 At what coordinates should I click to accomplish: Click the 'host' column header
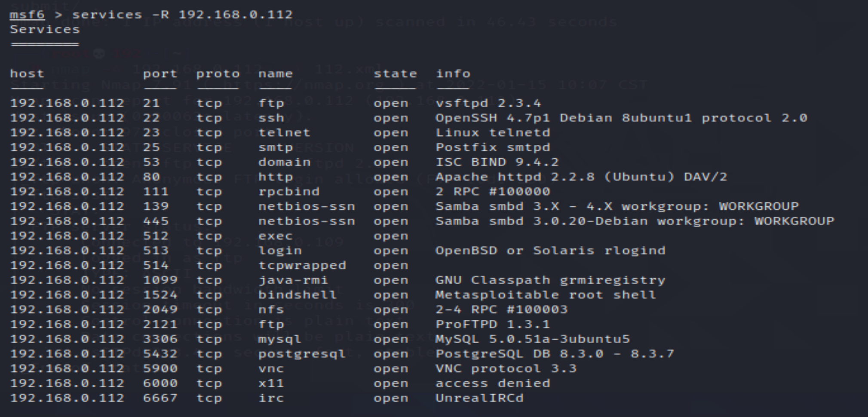pyautogui.click(x=27, y=74)
